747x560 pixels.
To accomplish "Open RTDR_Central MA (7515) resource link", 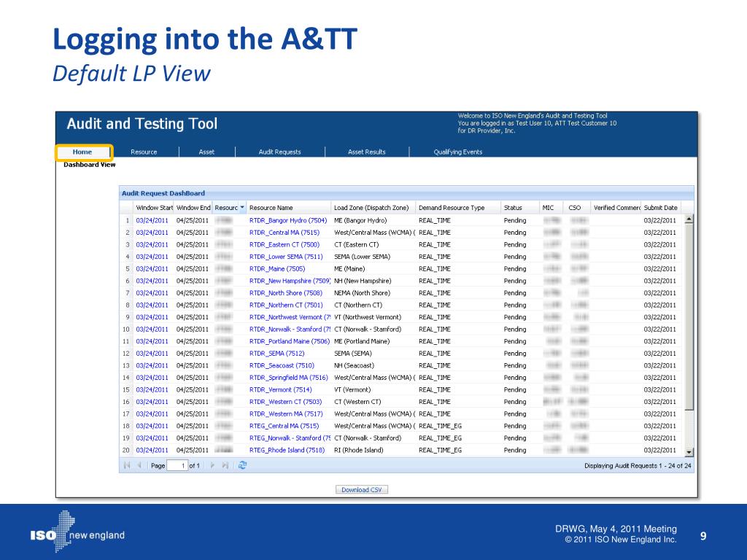I will [x=285, y=233].
